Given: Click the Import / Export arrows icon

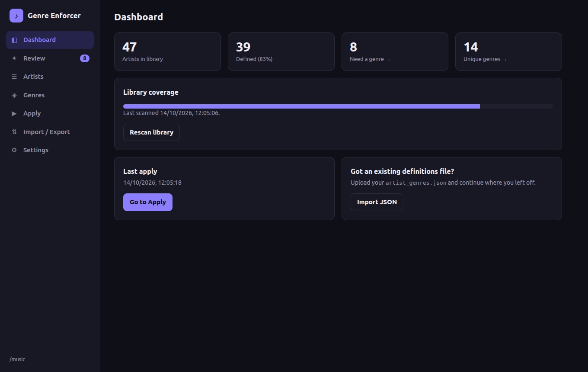Looking at the screenshot, I should [x=14, y=132].
